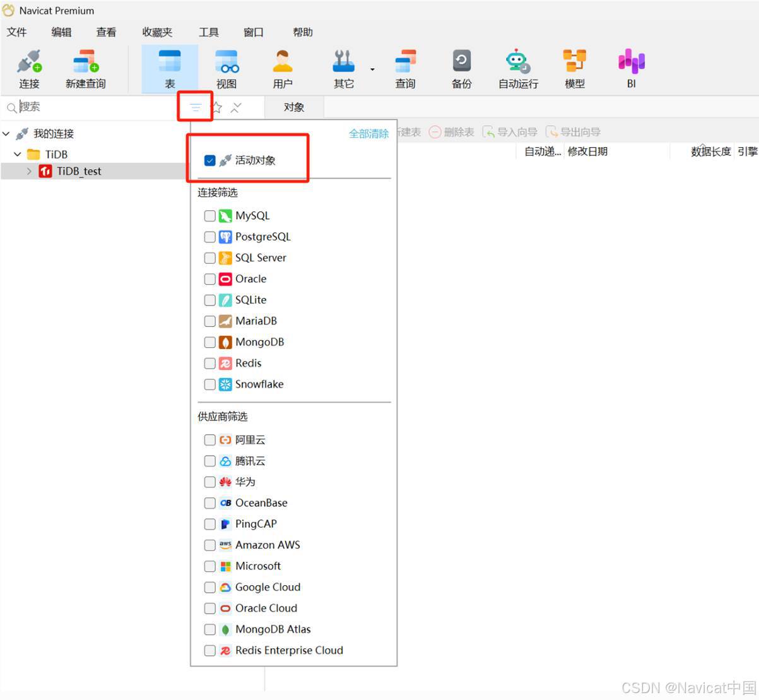Click the MySQL dolphin icon in filter list
Screen dimensions: 759x700
(225, 216)
